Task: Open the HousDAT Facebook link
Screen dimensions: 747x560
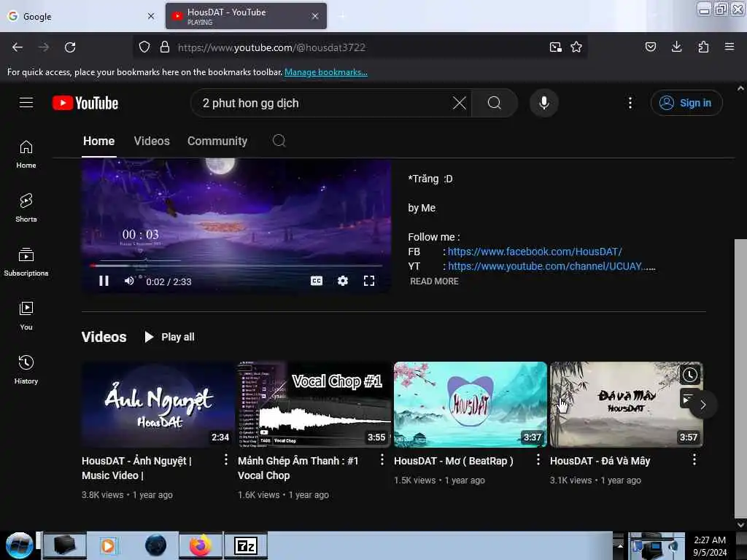Action: click(535, 252)
